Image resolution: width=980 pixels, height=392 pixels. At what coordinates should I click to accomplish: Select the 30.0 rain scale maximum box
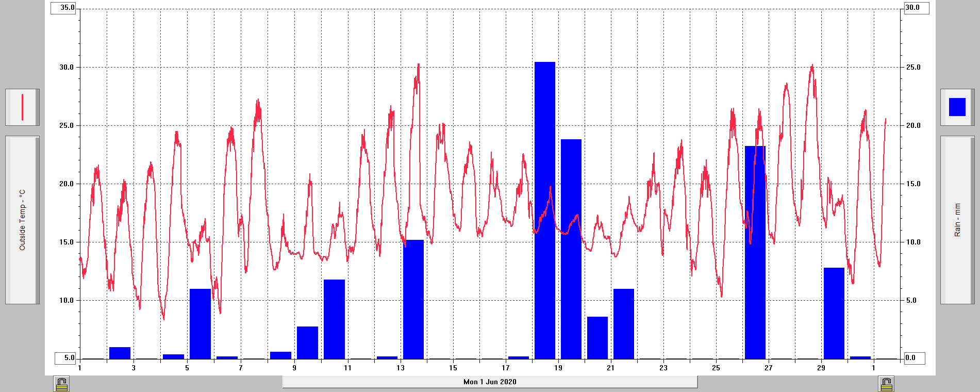[916, 8]
